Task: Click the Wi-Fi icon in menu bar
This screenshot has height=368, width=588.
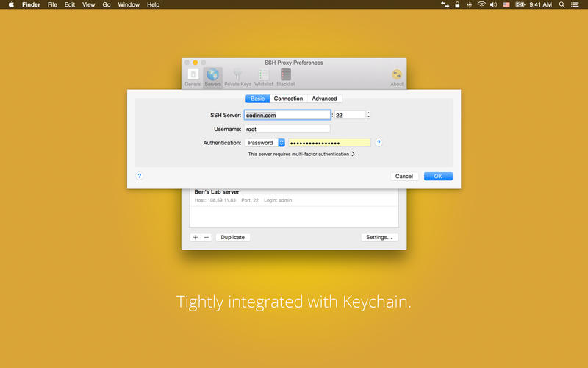Action: point(481,4)
